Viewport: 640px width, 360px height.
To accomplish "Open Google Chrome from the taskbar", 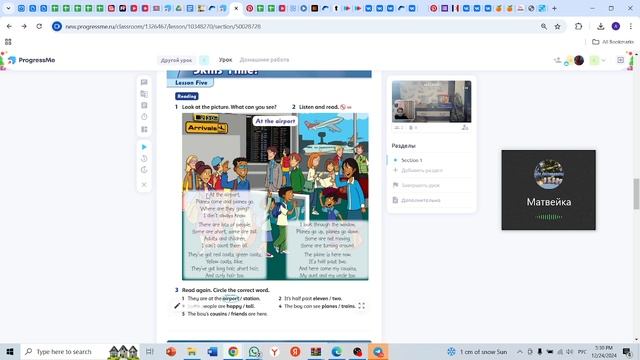I will point(233,351).
